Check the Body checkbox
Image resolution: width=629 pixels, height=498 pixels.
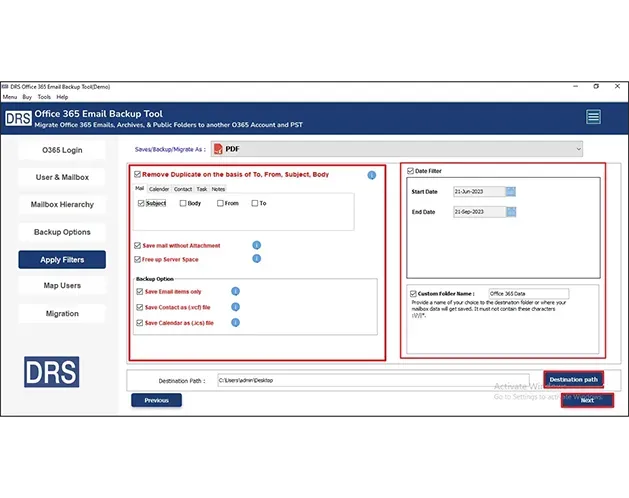pos(183,203)
